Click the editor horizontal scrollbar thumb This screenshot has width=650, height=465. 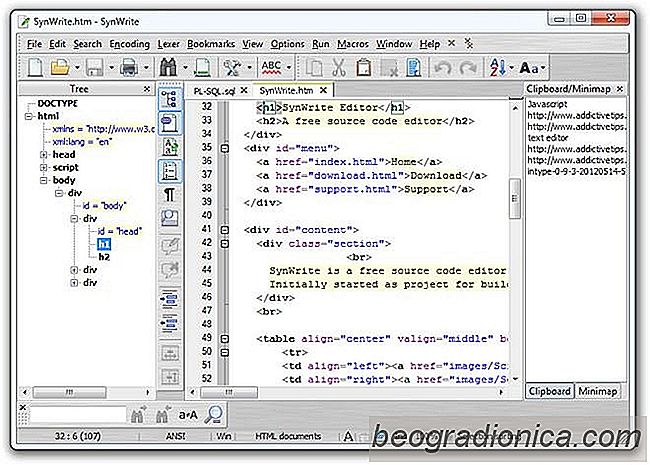coord(228,392)
